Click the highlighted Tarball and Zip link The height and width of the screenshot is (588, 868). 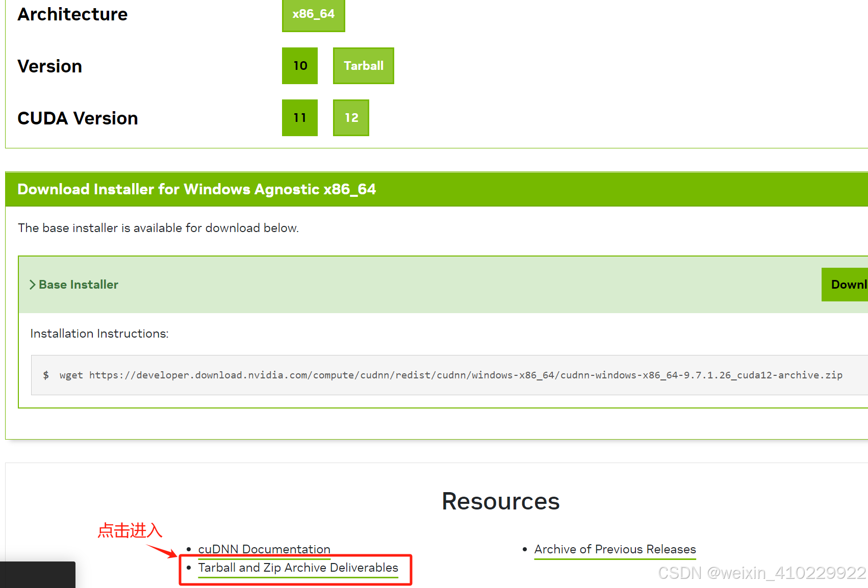(298, 568)
